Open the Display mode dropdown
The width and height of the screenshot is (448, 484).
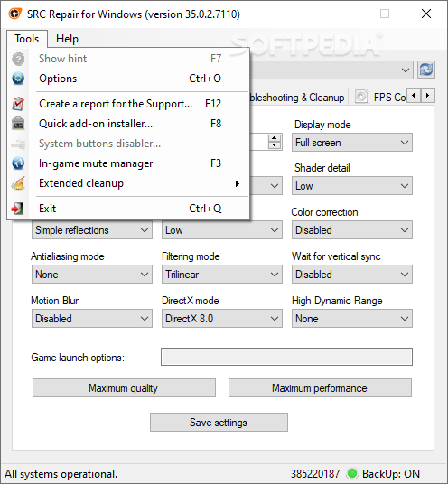pyautogui.click(x=352, y=143)
